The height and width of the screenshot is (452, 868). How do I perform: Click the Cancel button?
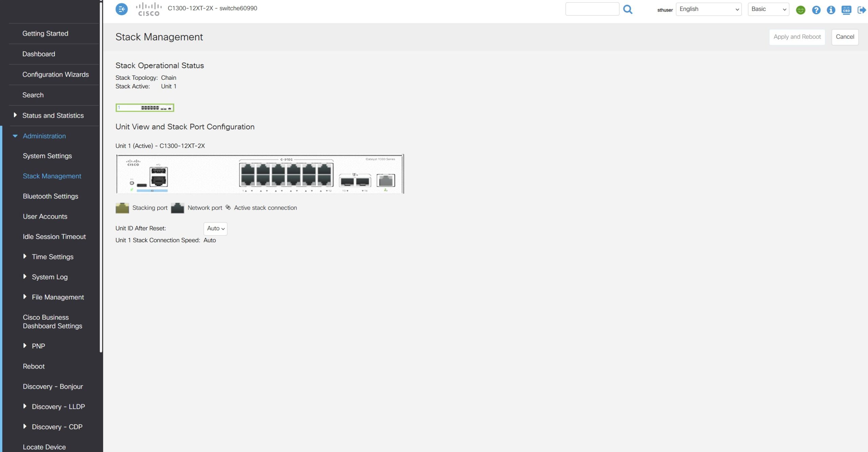coord(845,37)
